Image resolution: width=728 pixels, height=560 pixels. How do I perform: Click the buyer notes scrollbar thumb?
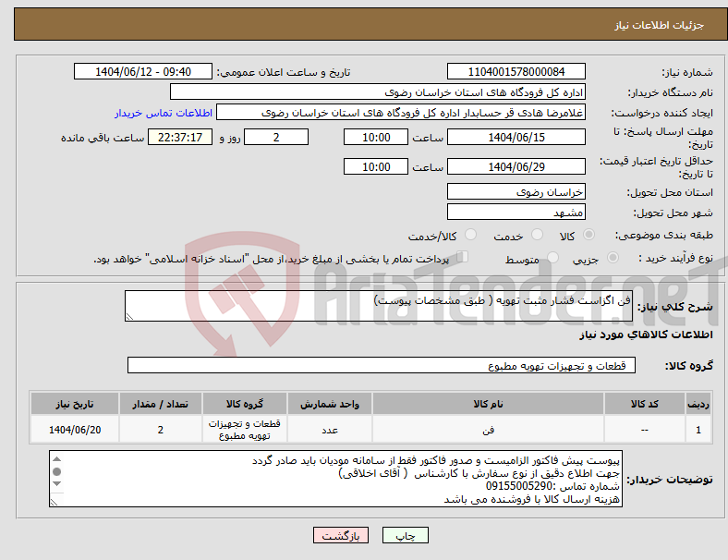(x=56, y=472)
